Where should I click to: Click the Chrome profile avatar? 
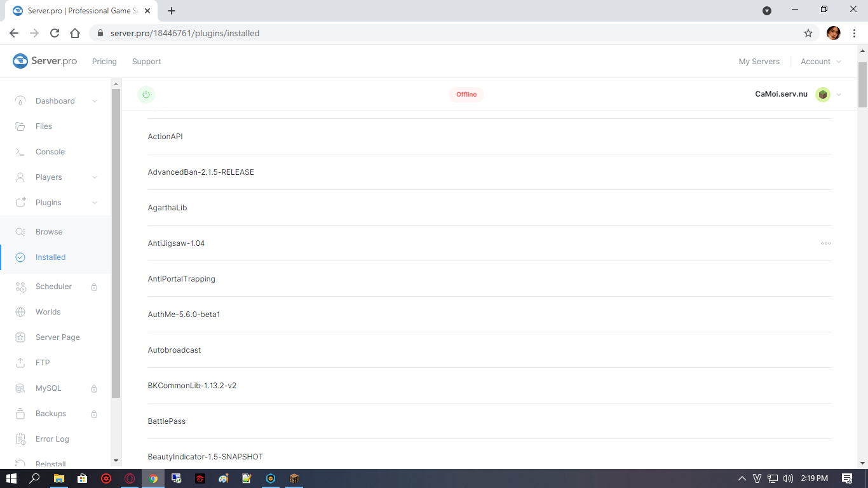pos(834,33)
